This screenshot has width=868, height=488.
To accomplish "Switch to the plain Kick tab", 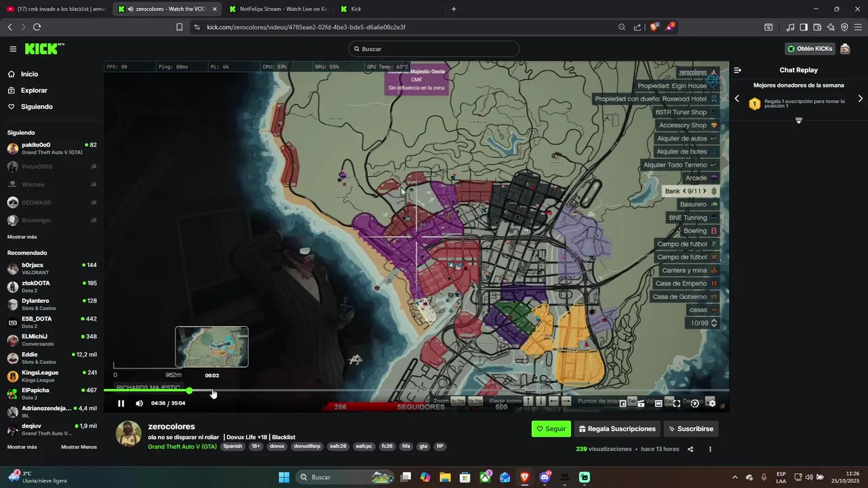I will pyautogui.click(x=389, y=9).
